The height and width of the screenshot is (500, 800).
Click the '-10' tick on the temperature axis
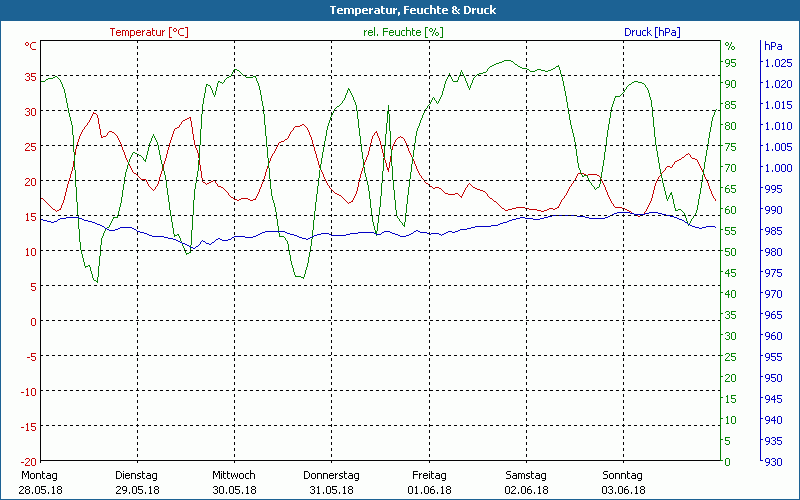click(x=29, y=391)
